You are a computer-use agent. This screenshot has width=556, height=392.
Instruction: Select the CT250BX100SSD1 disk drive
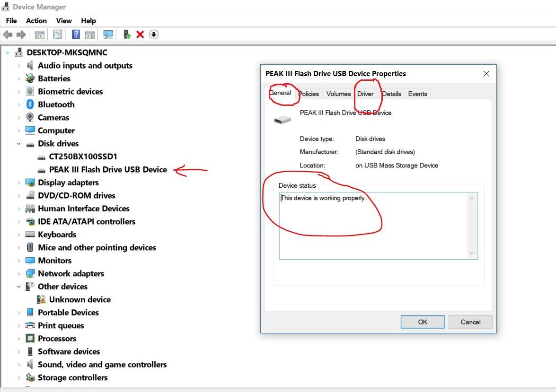pos(83,157)
